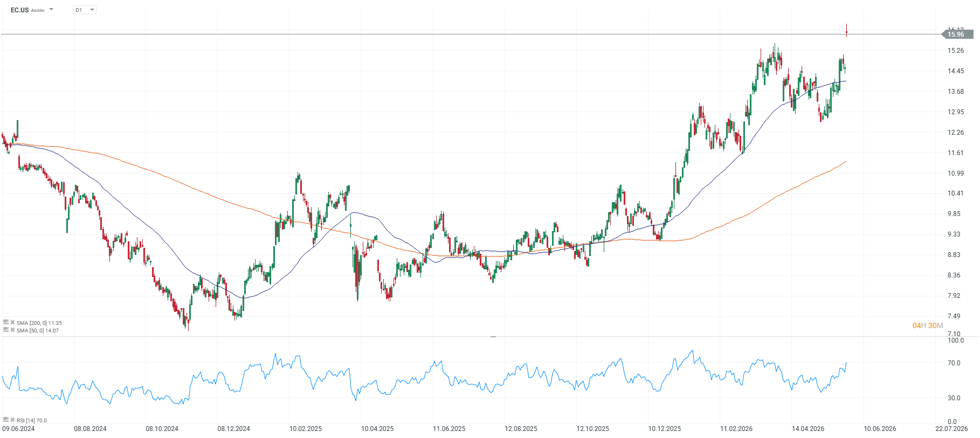
Task: Open settings icon for RSI indicator
Action: [6, 420]
